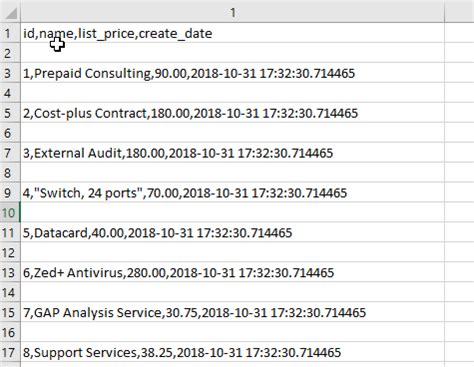Select column header 1

(233, 13)
